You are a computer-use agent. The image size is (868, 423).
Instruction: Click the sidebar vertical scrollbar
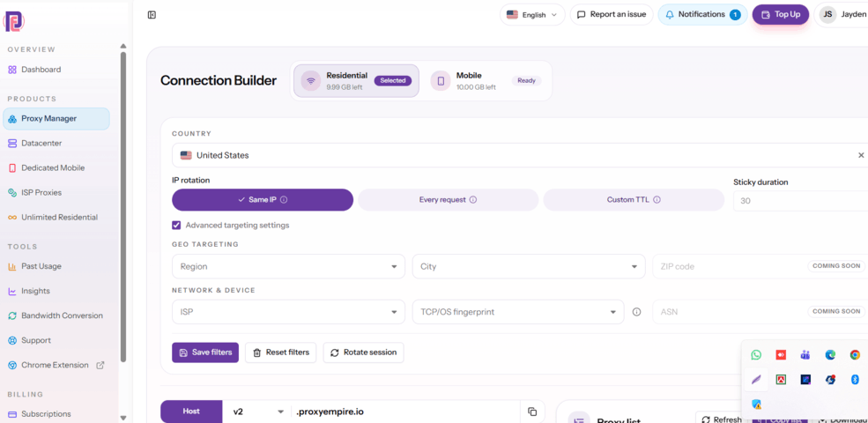coord(123,207)
